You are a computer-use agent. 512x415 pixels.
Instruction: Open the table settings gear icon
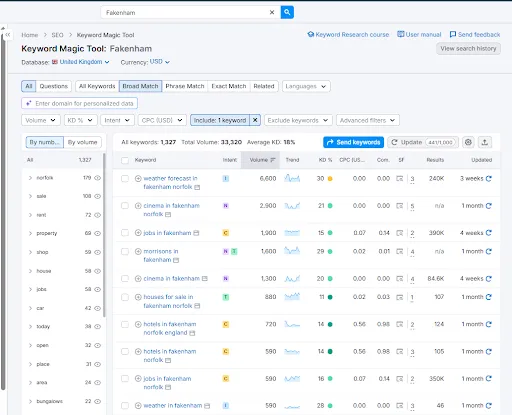468,142
